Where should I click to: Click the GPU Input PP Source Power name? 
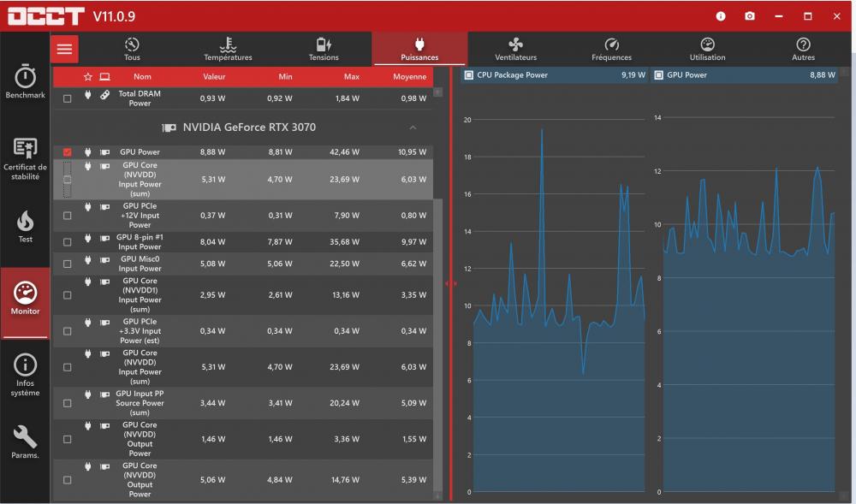coord(140,403)
